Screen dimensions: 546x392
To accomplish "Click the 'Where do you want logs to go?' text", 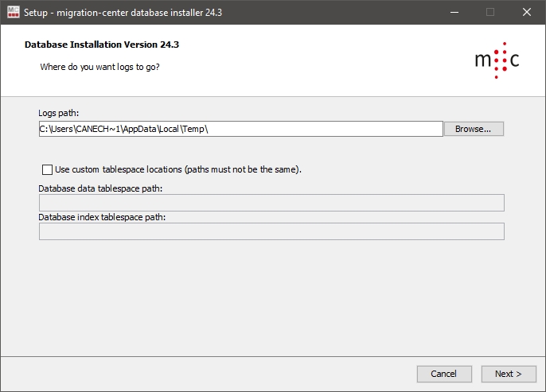I will [100, 67].
